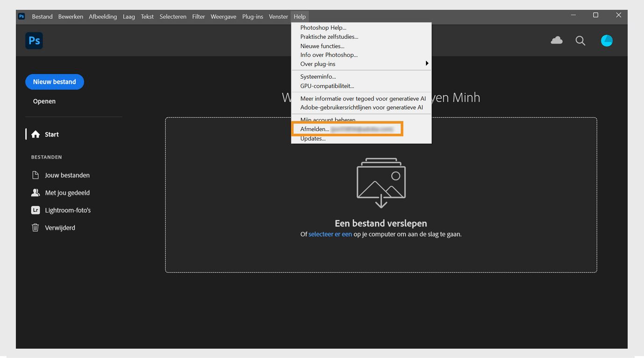Click the 'Een bestand verslepen' heading text
Screen dimensions: 644x358
(381, 223)
